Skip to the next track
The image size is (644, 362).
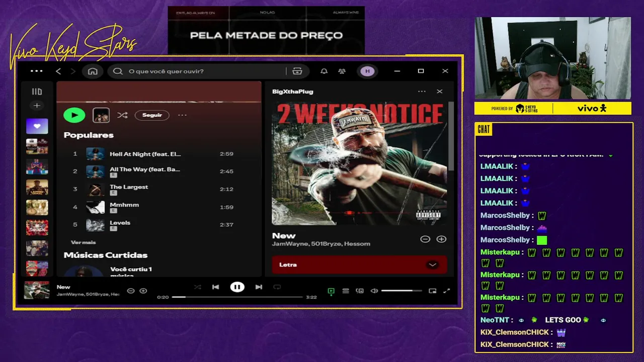(x=259, y=287)
